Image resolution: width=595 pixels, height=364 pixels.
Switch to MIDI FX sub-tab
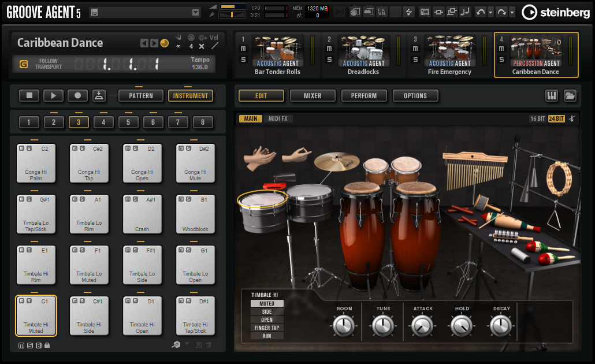[278, 119]
